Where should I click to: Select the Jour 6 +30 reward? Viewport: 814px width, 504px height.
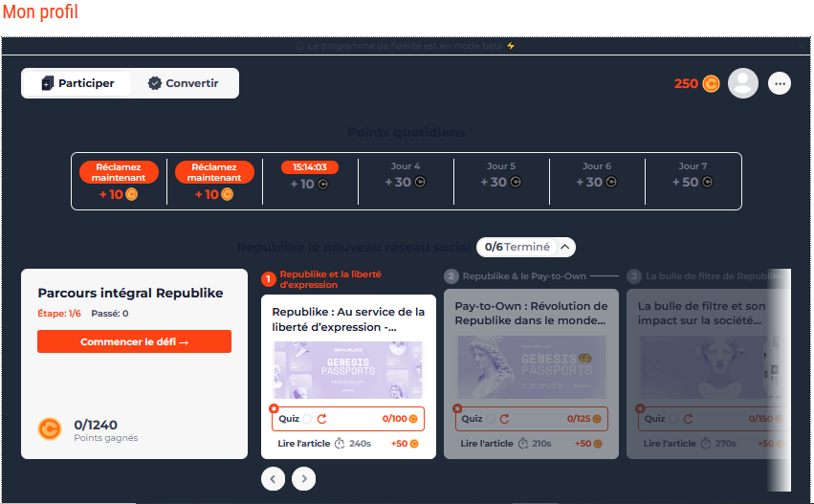click(597, 175)
